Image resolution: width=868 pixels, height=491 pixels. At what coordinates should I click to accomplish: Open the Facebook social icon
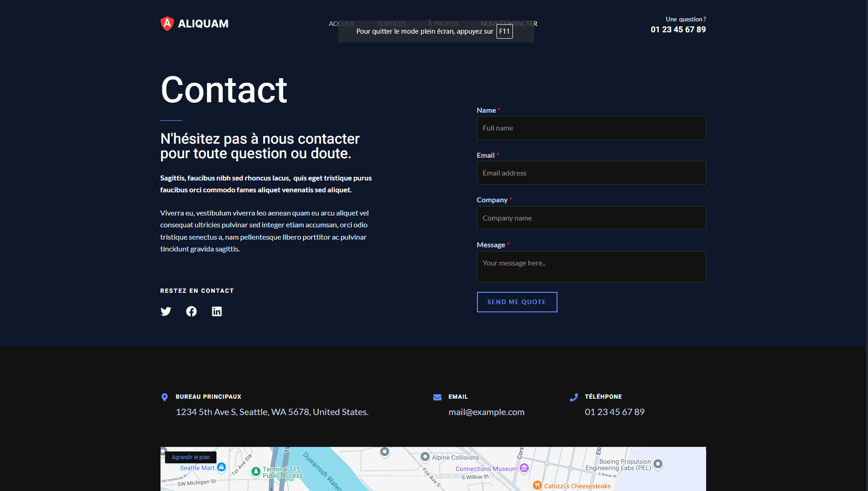coord(191,311)
